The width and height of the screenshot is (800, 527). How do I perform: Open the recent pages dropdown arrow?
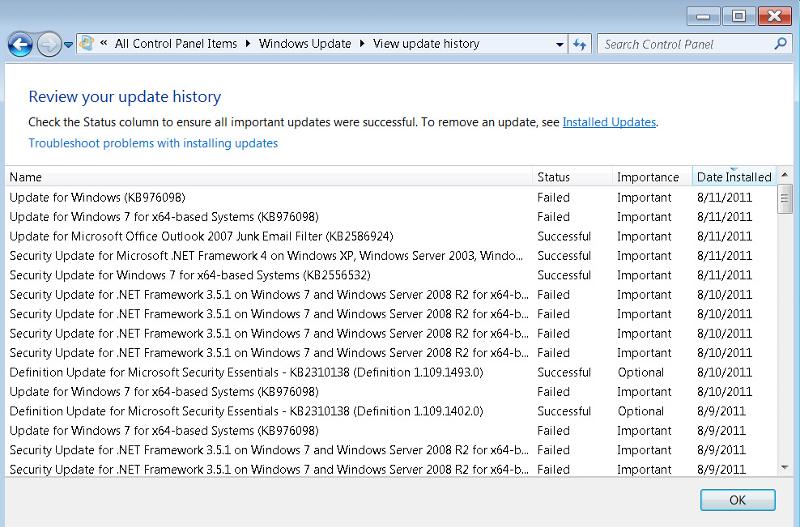(68, 45)
